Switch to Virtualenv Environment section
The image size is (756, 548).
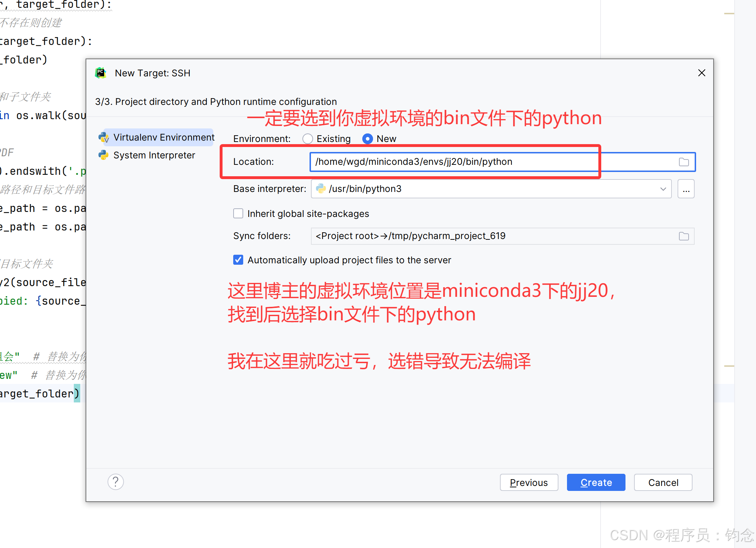pyautogui.click(x=163, y=137)
